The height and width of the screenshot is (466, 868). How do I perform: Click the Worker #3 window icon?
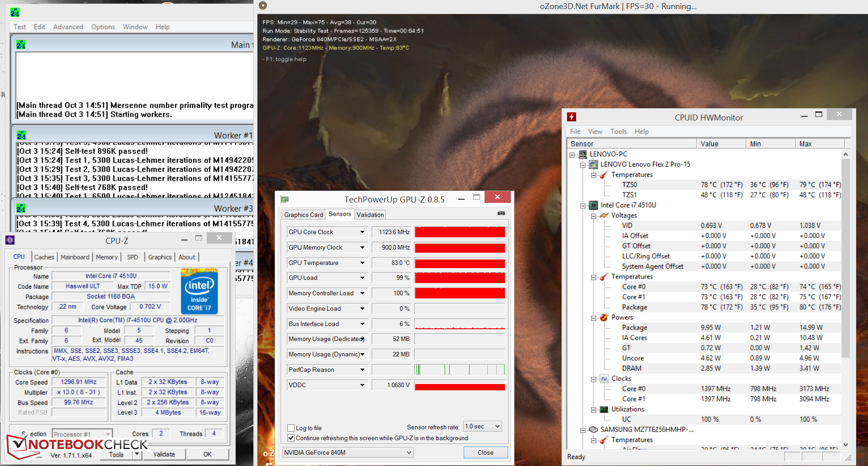point(21,208)
